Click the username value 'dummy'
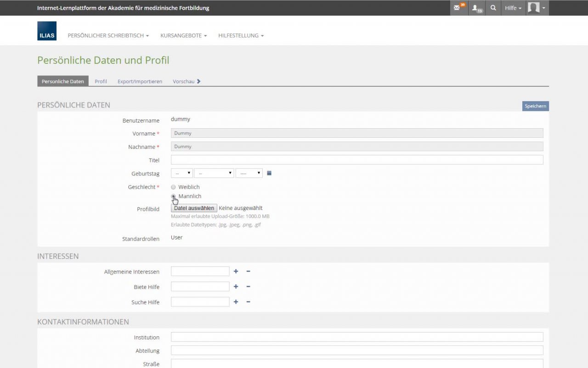The image size is (588, 368). point(181,119)
